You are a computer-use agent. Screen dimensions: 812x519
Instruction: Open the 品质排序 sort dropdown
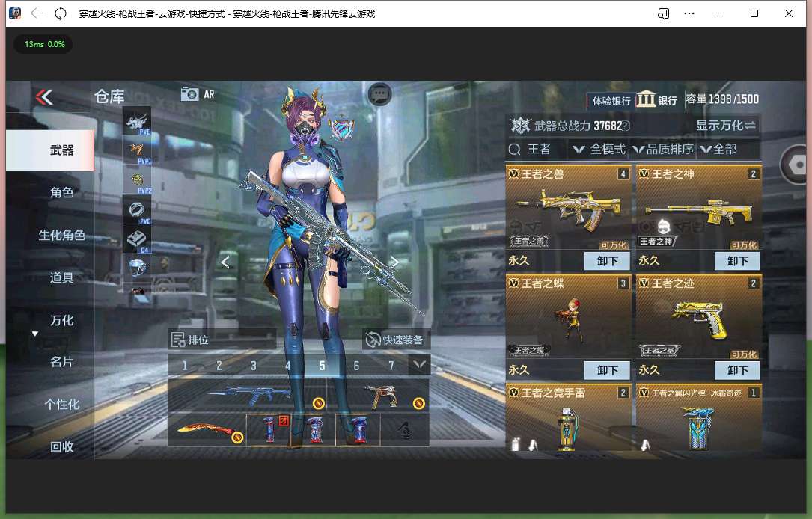coord(663,150)
